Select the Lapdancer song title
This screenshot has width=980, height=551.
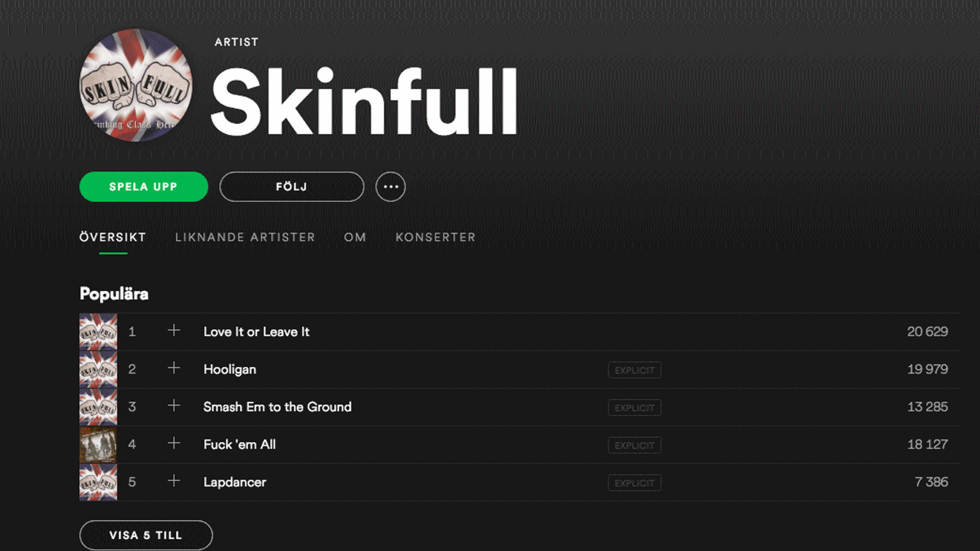pos(235,482)
